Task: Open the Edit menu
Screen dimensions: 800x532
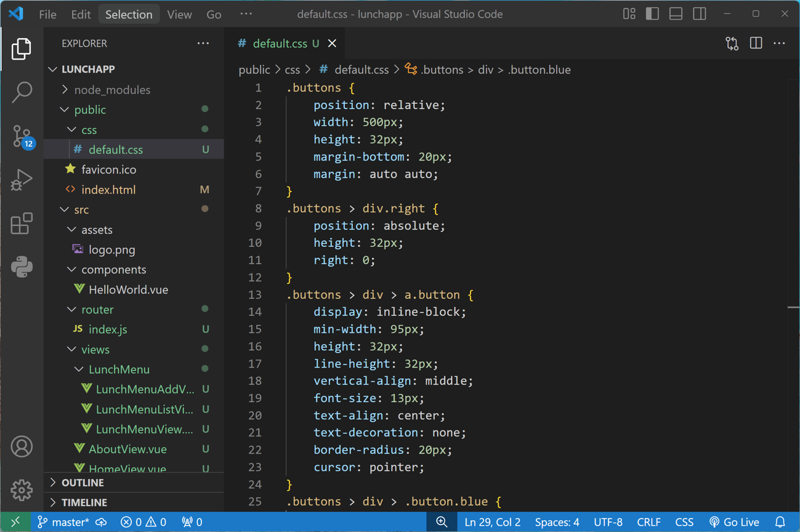Action: [x=81, y=14]
